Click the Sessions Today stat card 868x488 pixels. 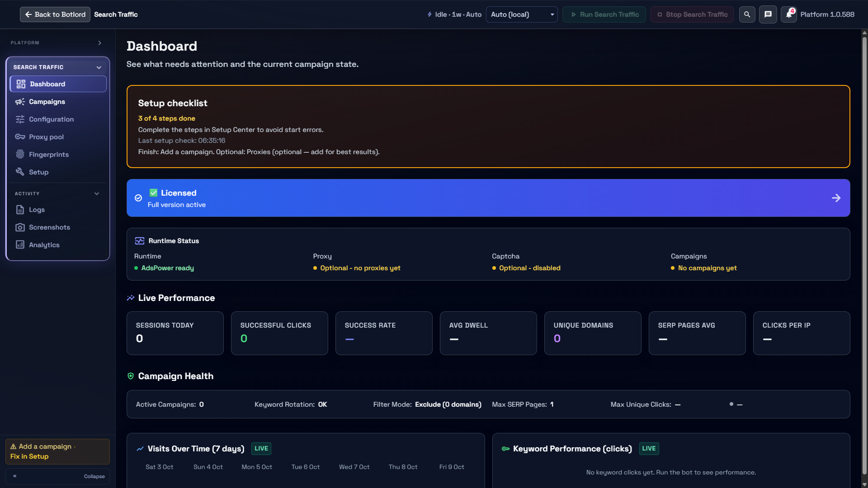point(175,333)
